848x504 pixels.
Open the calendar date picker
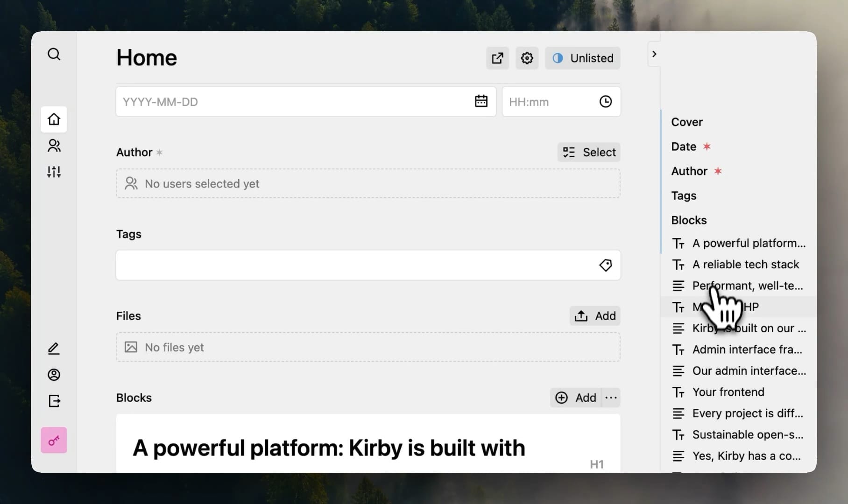(x=481, y=101)
